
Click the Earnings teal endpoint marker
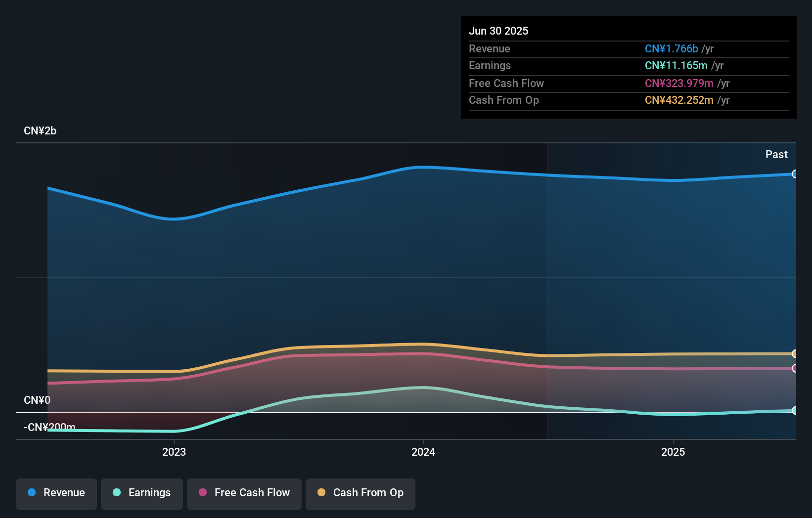pyautogui.click(x=795, y=410)
